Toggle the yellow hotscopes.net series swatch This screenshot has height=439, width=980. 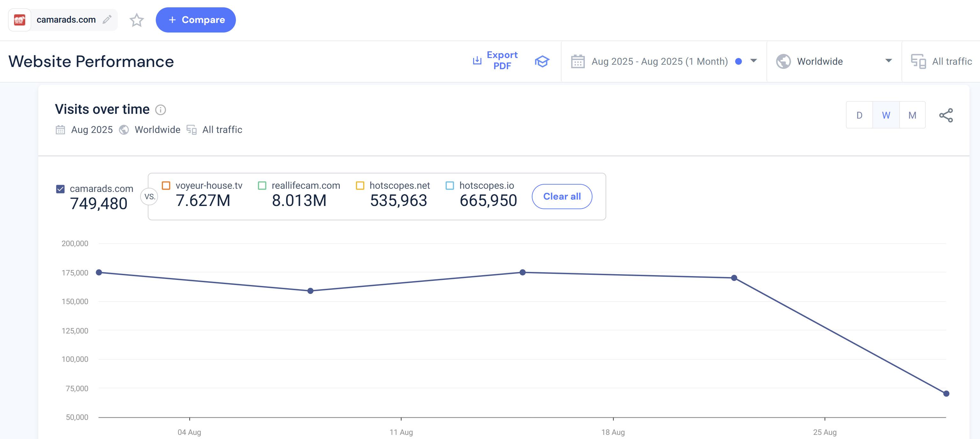coord(360,186)
